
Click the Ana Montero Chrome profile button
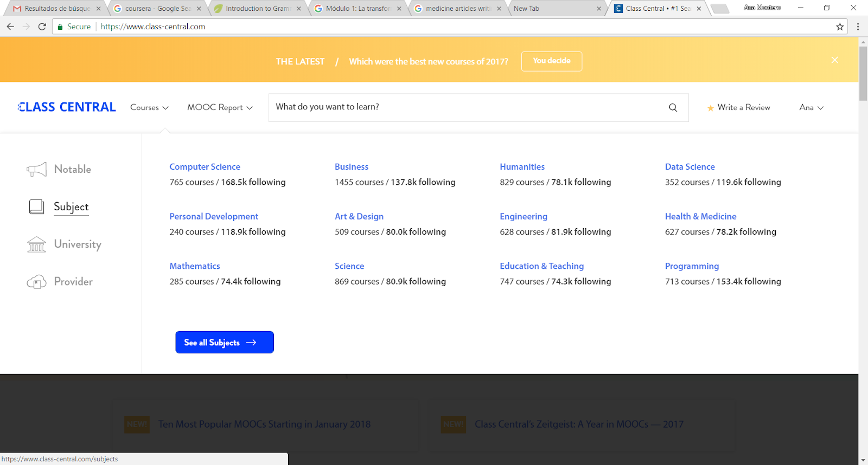[x=762, y=8]
